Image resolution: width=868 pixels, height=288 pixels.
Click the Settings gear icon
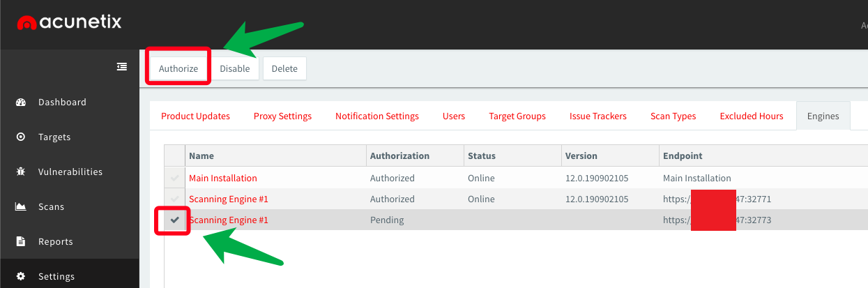[x=21, y=276]
